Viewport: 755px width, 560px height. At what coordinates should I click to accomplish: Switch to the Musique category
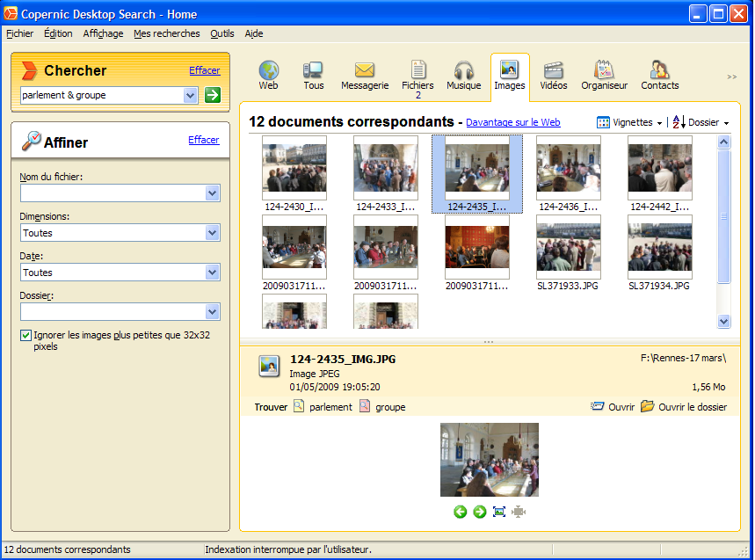tap(463, 75)
